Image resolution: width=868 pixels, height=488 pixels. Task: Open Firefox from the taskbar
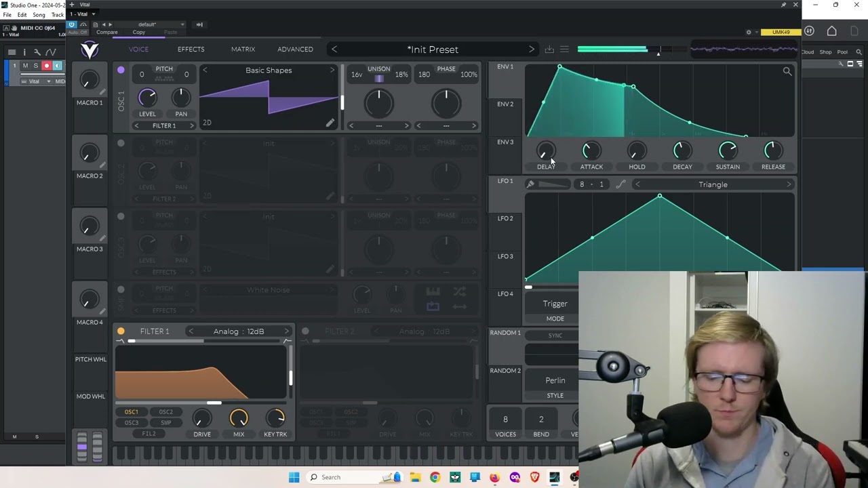tap(494, 477)
